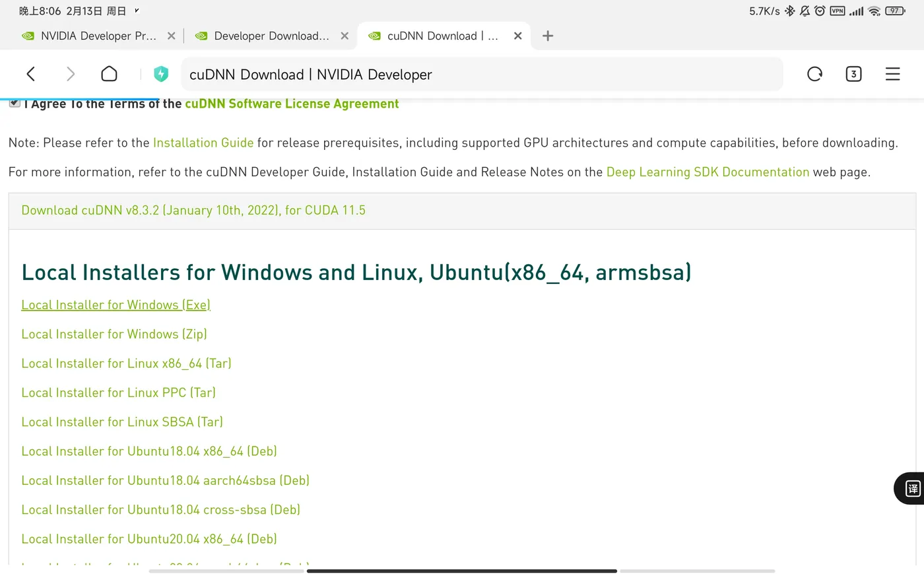Tap the cellular signal bars icon
Viewport: 924px width, 578px height.
[x=856, y=11]
